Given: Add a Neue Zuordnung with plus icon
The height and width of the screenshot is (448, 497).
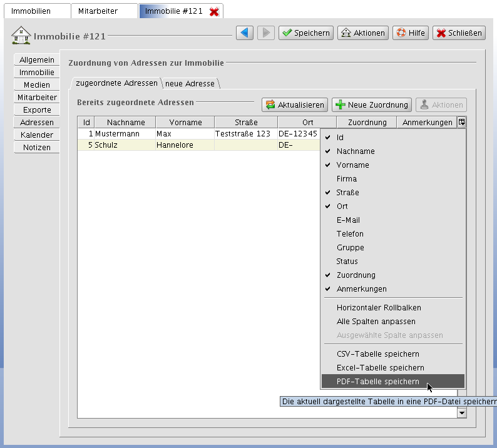Looking at the screenshot, I should click(x=372, y=105).
